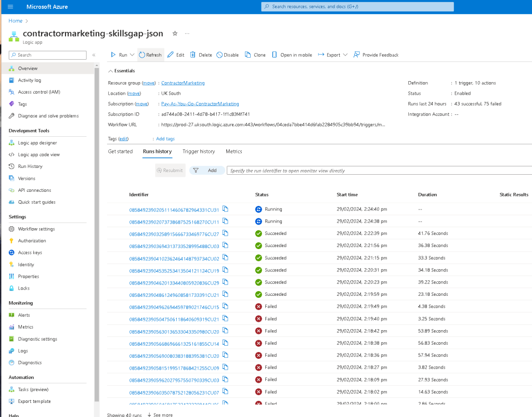532x417 pixels.
Task: Click the Run play icon
Action: (113, 55)
